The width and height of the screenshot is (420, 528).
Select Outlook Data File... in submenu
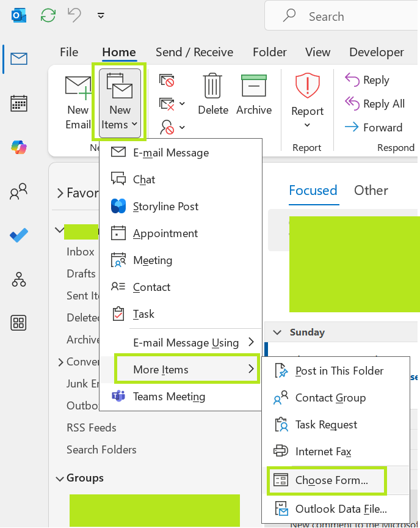tap(336, 509)
